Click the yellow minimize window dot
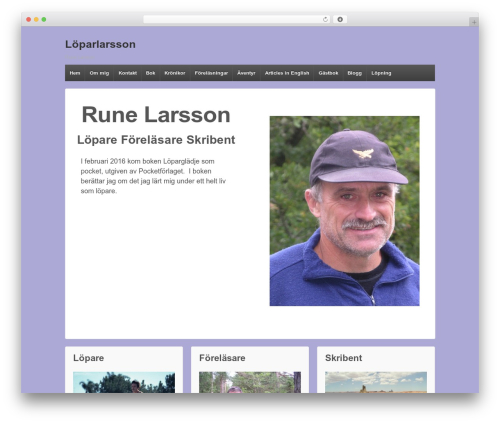Screen dimensions: 500x423 36,20
